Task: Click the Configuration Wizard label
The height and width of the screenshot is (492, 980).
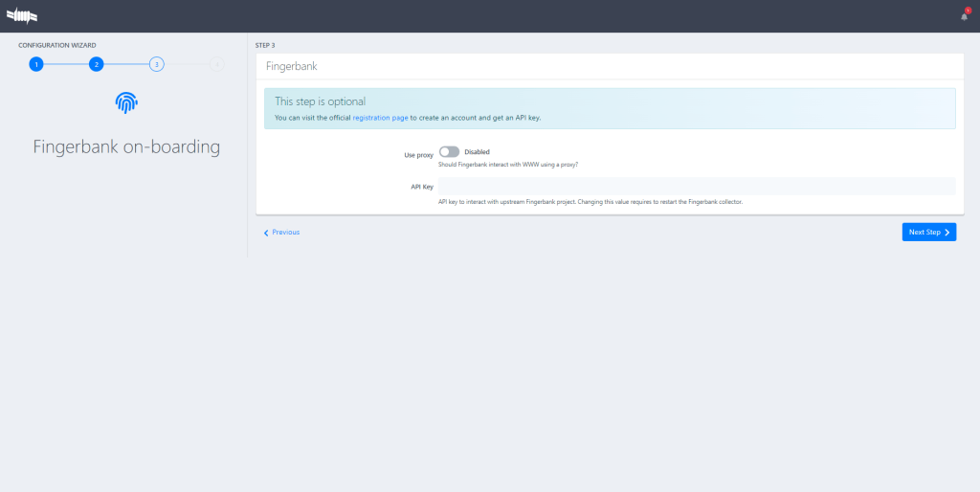Action: click(x=56, y=45)
